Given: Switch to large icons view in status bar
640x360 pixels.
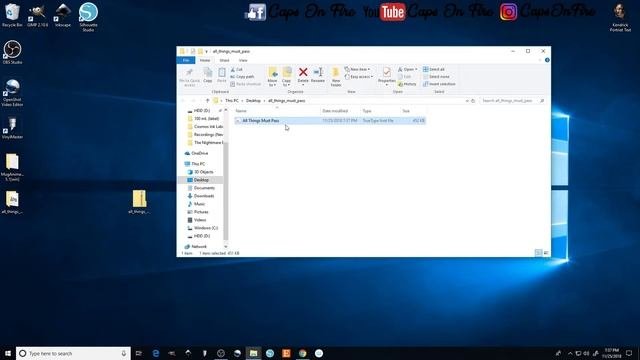Looking at the screenshot, I should click(x=546, y=253).
